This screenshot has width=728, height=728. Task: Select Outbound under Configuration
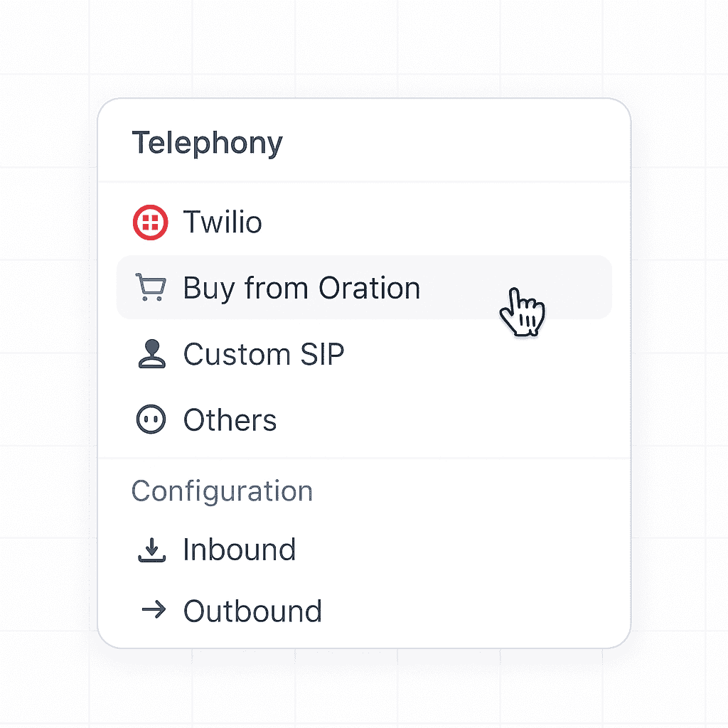click(252, 610)
